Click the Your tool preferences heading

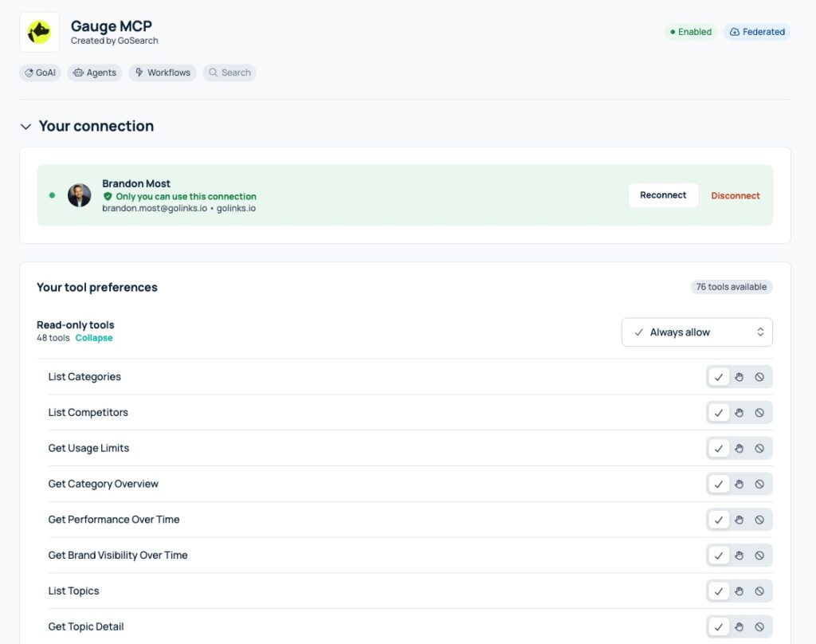pyautogui.click(x=96, y=288)
